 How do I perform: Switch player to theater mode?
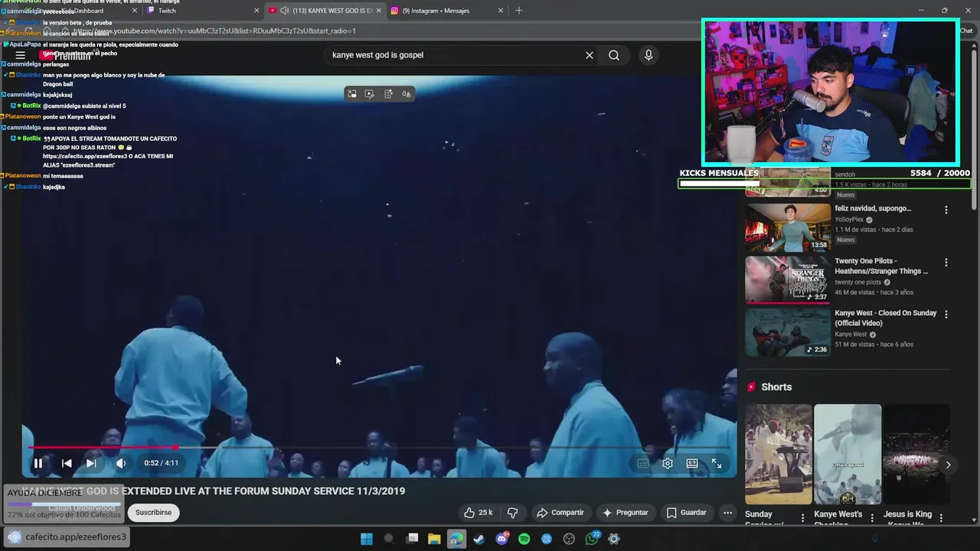(692, 463)
